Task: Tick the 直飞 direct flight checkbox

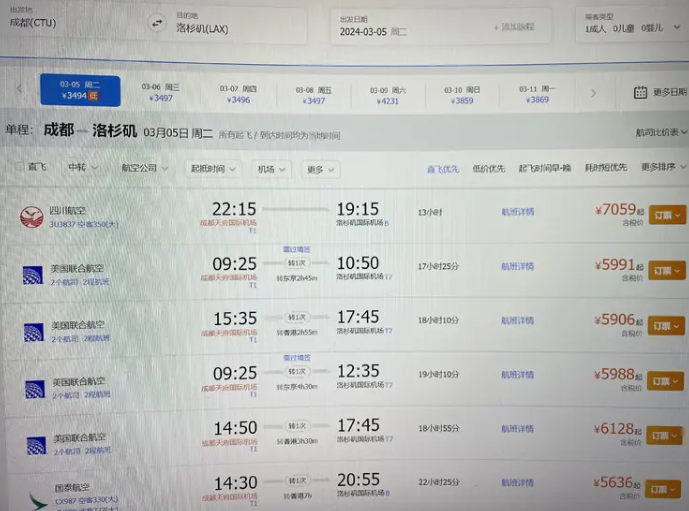Action: pyautogui.click(x=19, y=166)
